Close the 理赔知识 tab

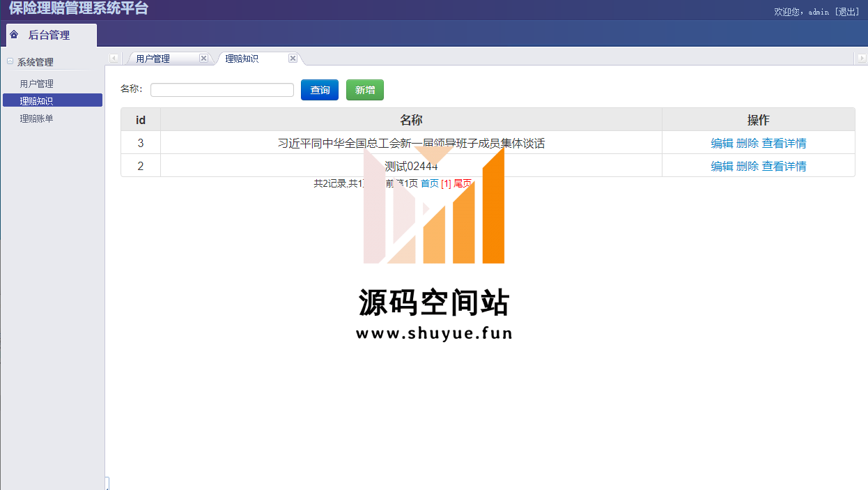coord(293,59)
